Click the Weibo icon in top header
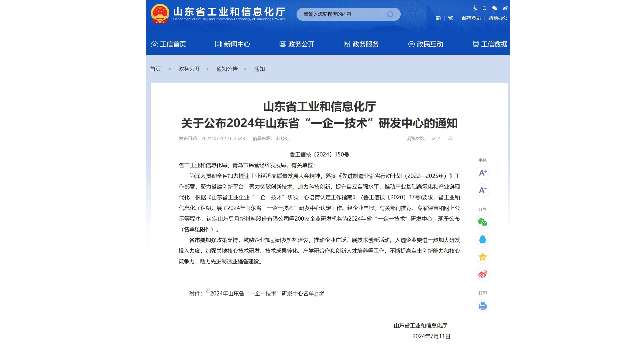Screen dimensions: 644x362 coord(505,8)
